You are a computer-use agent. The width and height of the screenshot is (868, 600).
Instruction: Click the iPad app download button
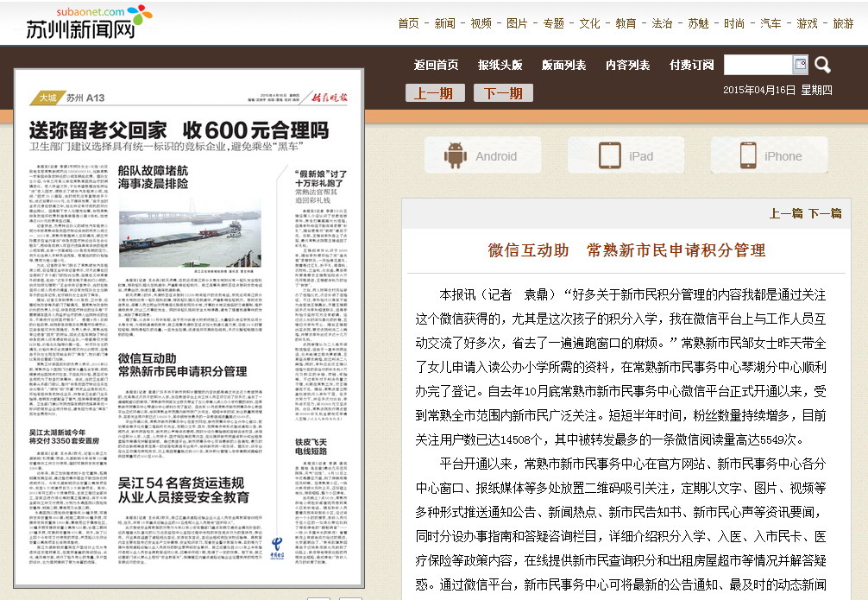click(x=626, y=155)
